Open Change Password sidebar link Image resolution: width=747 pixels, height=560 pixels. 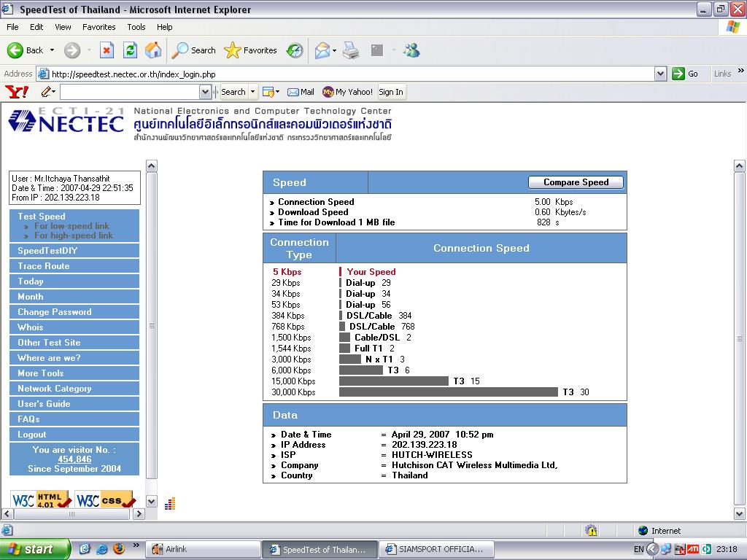click(74, 312)
